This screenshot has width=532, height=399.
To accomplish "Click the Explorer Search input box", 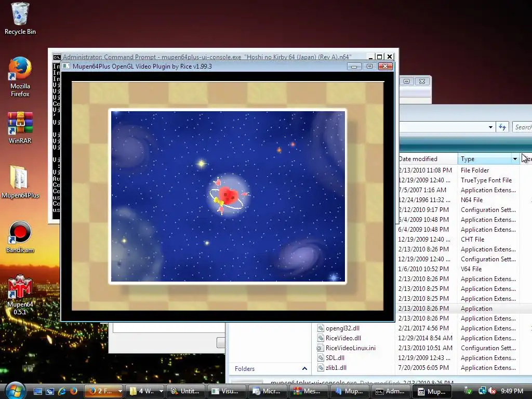I will (x=523, y=127).
